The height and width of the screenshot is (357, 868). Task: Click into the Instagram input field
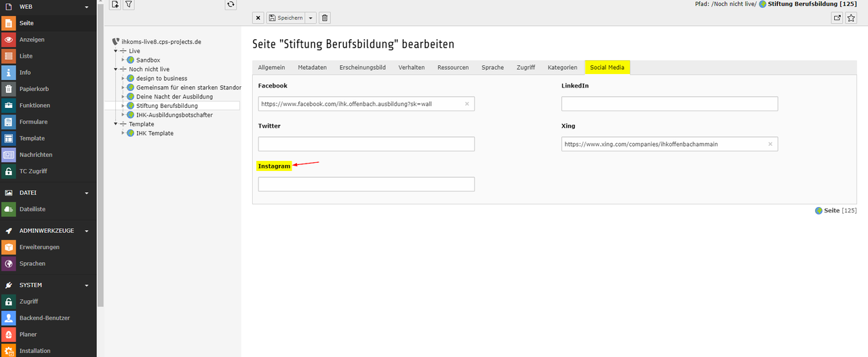click(366, 184)
